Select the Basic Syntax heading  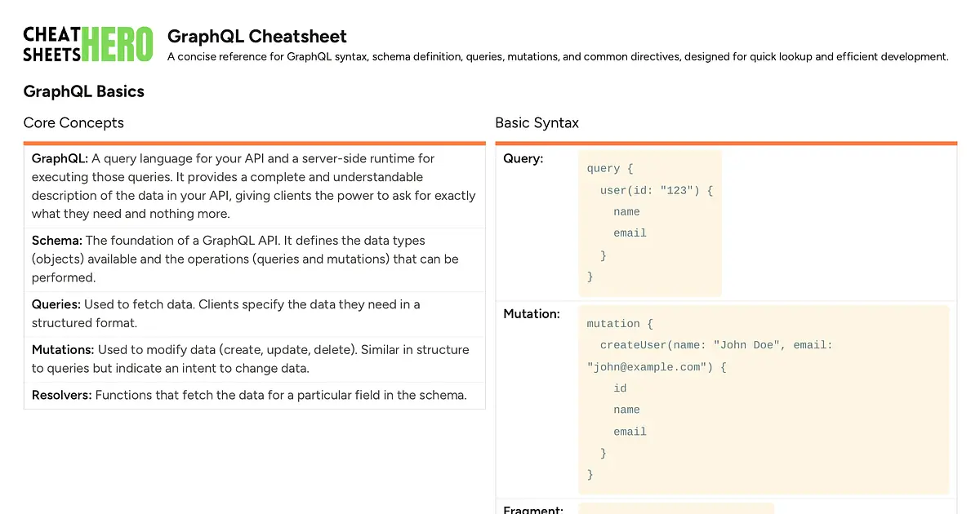point(537,122)
